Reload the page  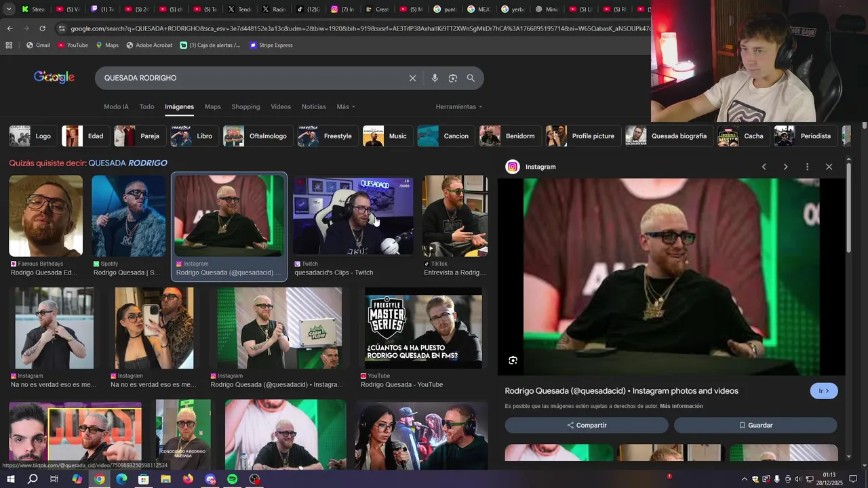[x=42, y=28]
